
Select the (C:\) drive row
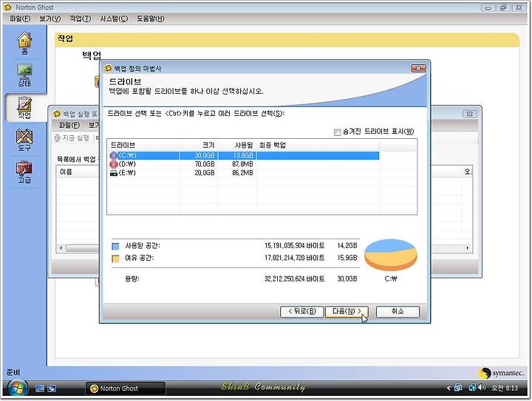(244, 156)
